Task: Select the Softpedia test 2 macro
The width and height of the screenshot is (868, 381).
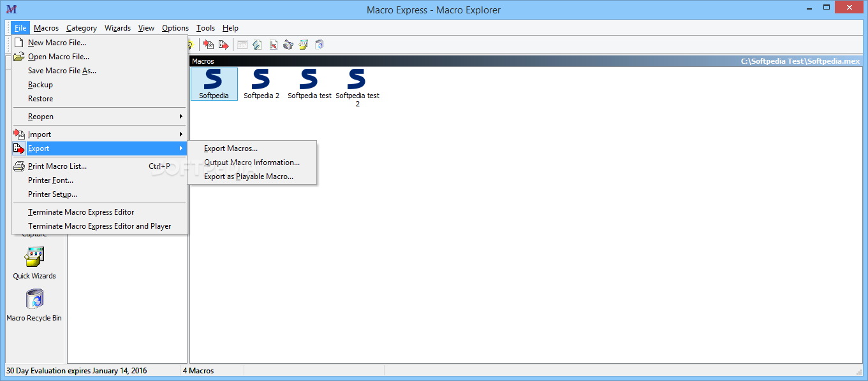Action: pos(357,89)
